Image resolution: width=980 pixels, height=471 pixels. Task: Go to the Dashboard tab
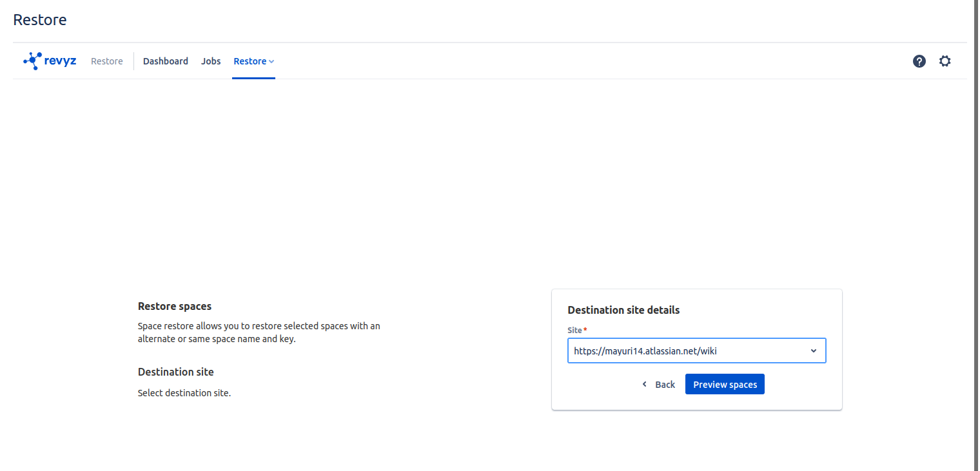(x=166, y=61)
